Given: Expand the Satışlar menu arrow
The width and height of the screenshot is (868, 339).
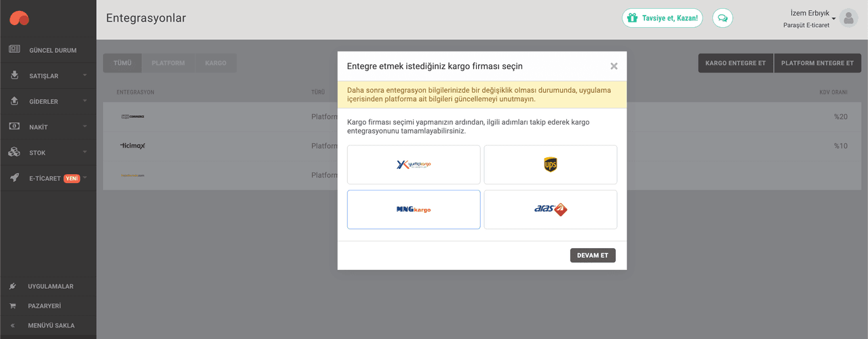Looking at the screenshot, I should pyautogui.click(x=85, y=75).
